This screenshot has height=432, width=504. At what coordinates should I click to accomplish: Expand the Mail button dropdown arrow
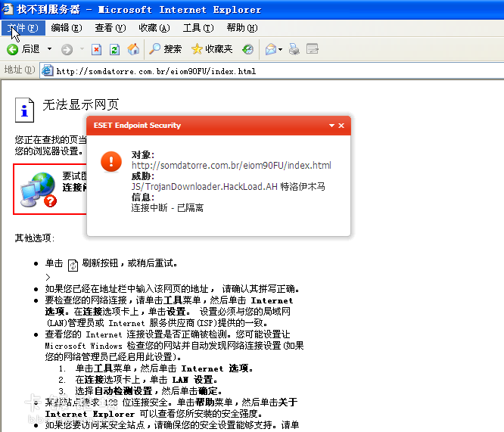click(x=281, y=49)
